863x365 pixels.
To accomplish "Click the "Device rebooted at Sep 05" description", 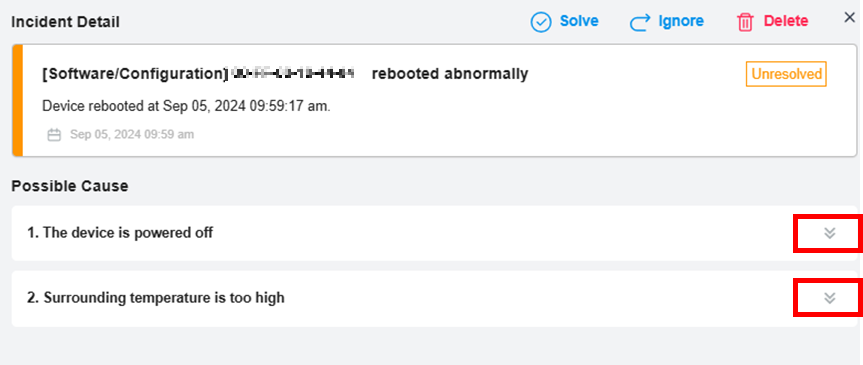I will pos(187,106).
